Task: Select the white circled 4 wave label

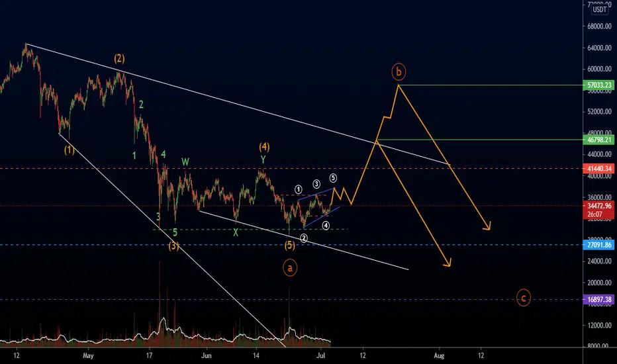Action: tap(326, 226)
